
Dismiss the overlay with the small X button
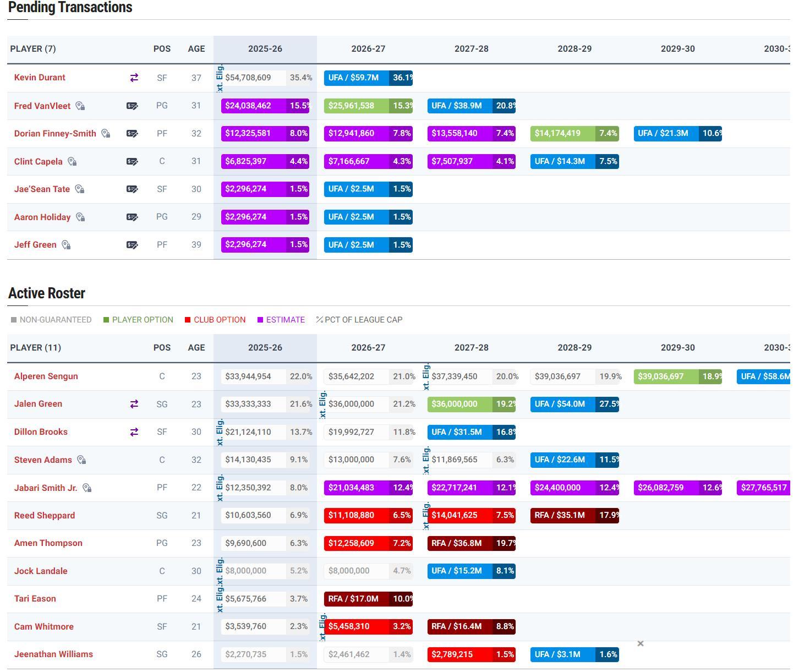pyautogui.click(x=640, y=643)
